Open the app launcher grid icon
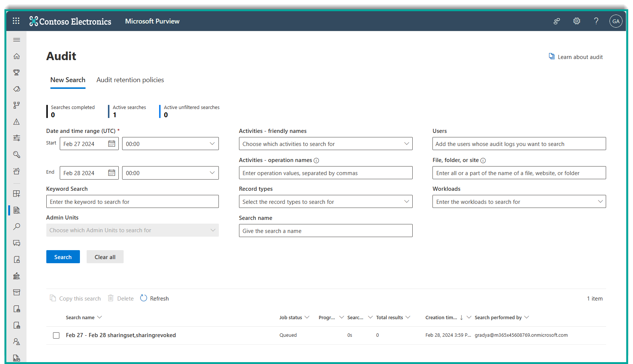Screen dimensions: 633x364 pos(16,21)
